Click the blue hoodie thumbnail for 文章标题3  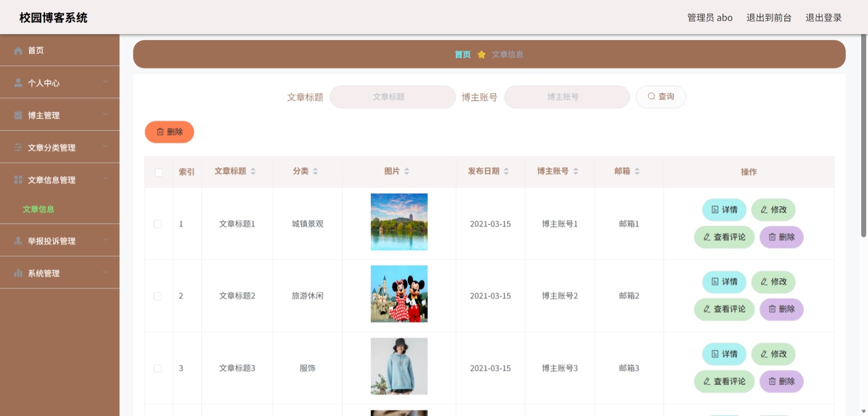click(399, 366)
